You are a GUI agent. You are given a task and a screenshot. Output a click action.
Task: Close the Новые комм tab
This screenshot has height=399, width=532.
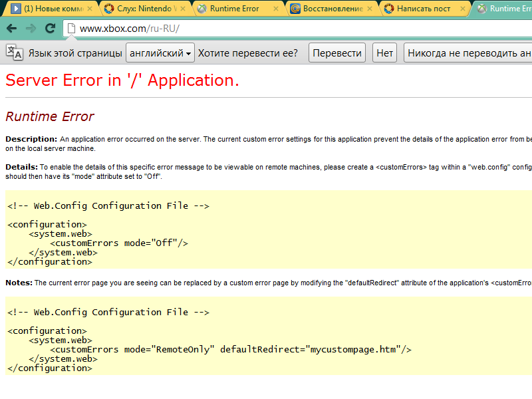click(90, 9)
